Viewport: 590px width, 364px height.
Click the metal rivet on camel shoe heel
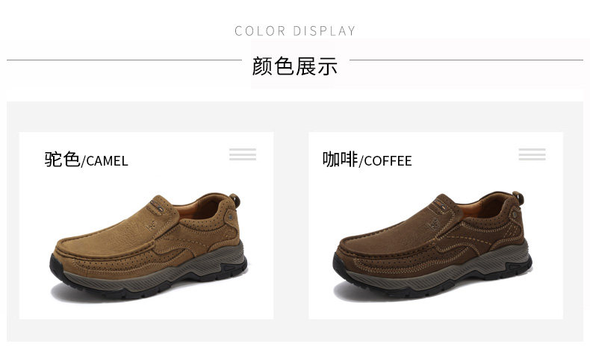coord(230,216)
